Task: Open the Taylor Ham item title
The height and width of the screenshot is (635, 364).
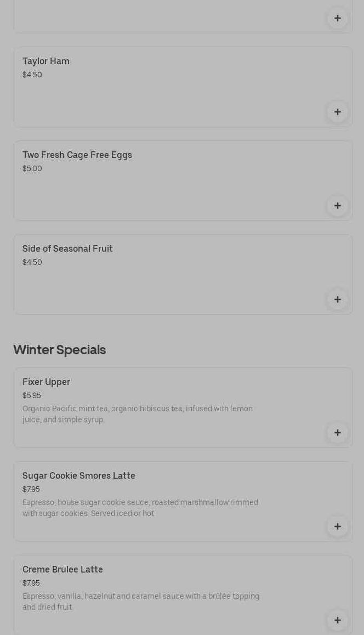Action: pyautogui.click(x=46, y=61)
